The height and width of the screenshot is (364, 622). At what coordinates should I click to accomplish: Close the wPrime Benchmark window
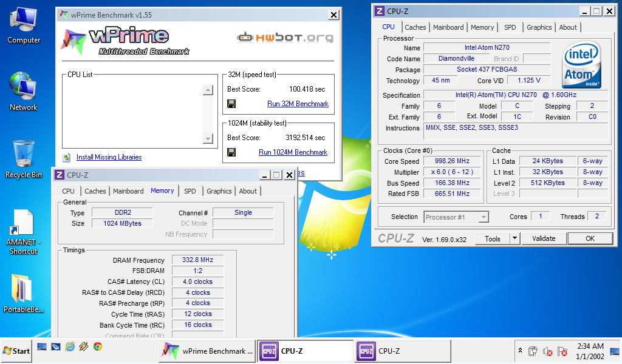coord(334,15)
